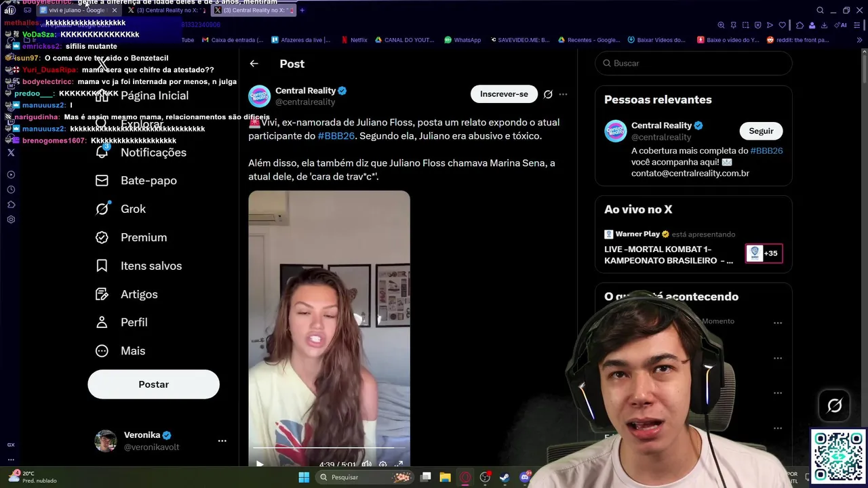Click the tab search magnifier icon
The image size is (868, 488).
click(x=820, y=10)
